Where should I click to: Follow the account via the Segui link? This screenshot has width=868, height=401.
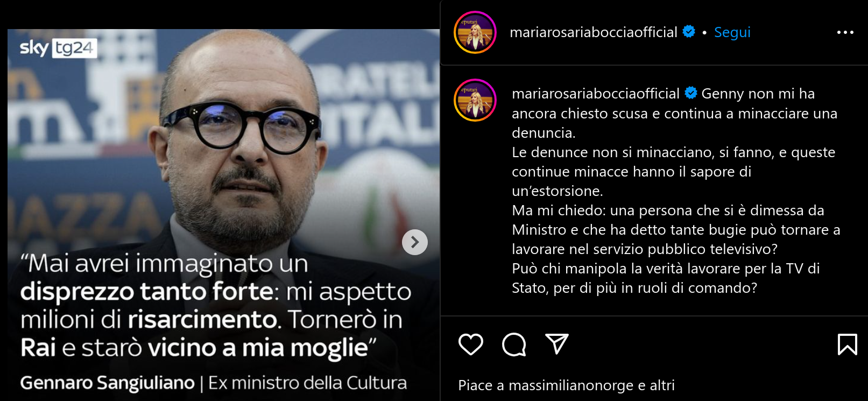[x=732, y=32]
